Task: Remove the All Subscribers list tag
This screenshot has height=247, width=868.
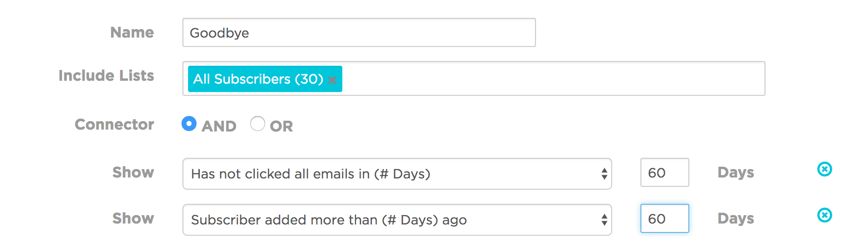Action: click(x=332, y=80)
